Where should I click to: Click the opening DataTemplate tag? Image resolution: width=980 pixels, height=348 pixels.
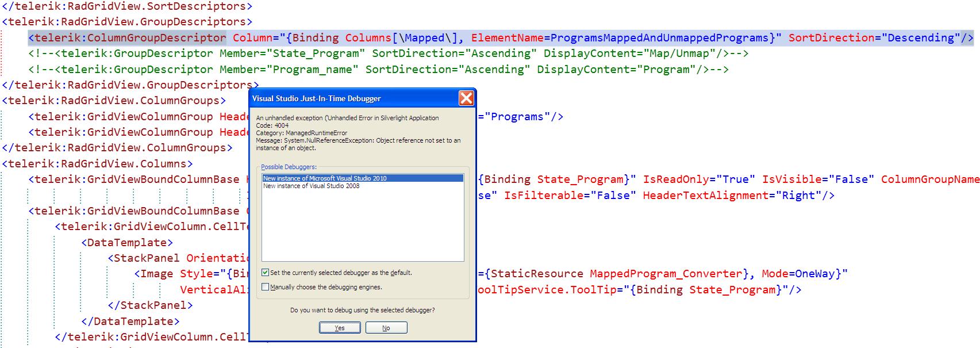pyautogui.click(x=128, y=243)
